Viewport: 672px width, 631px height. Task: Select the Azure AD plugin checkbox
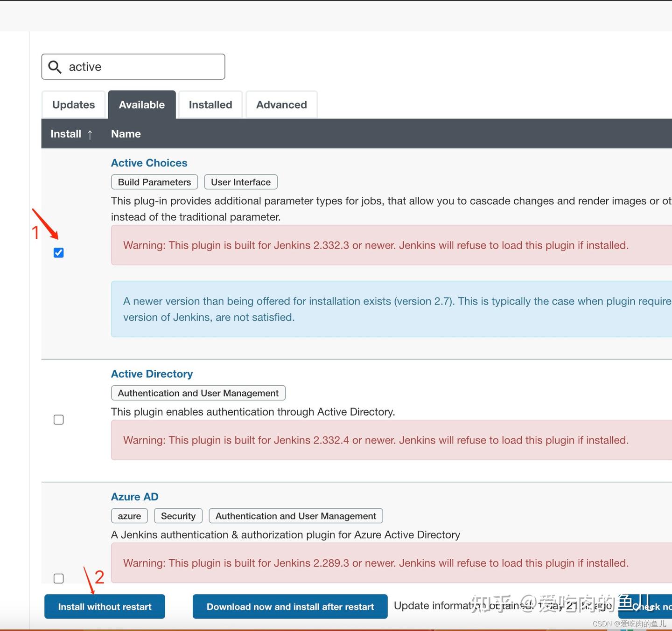[x=58, y=578]
